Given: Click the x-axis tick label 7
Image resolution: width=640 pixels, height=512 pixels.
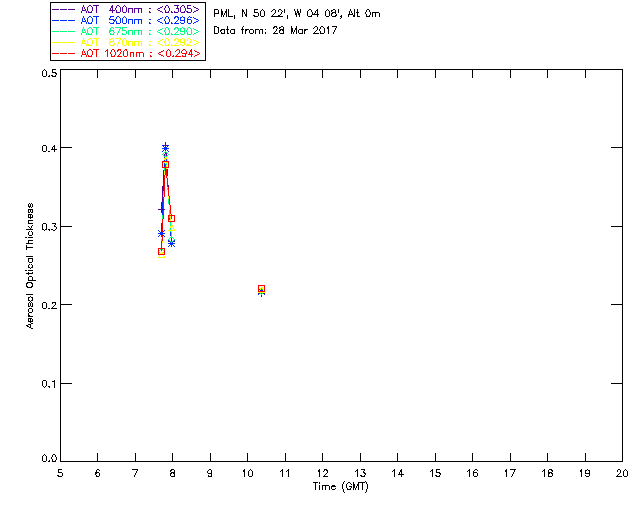Looking at the screenshot, I should pos(135,473).
